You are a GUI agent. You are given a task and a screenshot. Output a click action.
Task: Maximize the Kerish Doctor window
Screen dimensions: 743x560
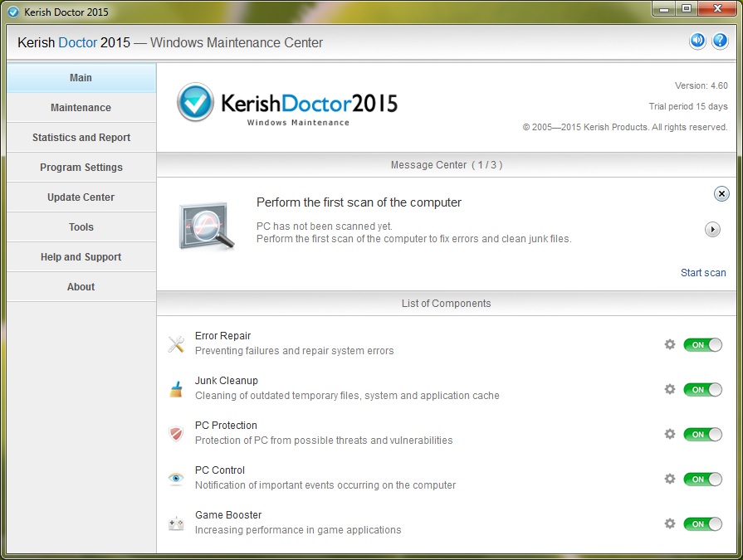tap(687, 8)
